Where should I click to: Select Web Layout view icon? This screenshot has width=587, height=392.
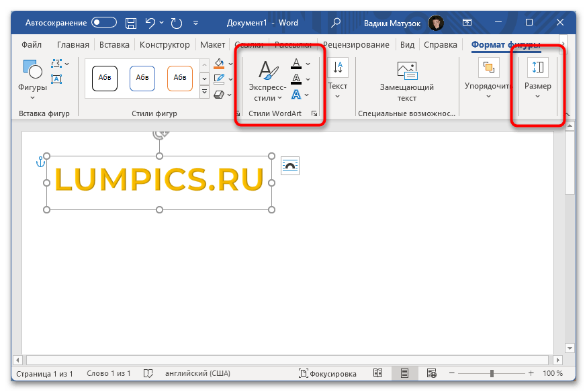point(431,373)
